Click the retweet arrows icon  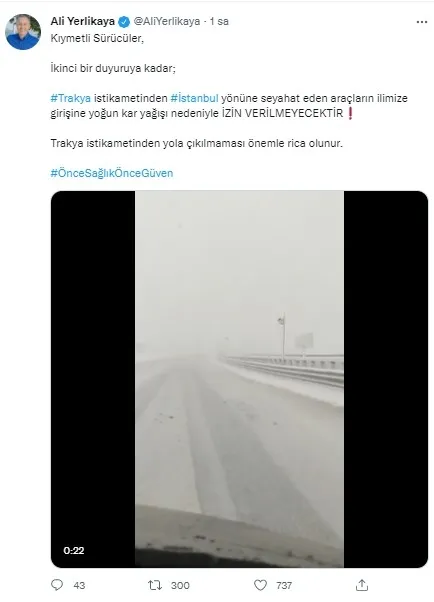click(x=155, y=585)
